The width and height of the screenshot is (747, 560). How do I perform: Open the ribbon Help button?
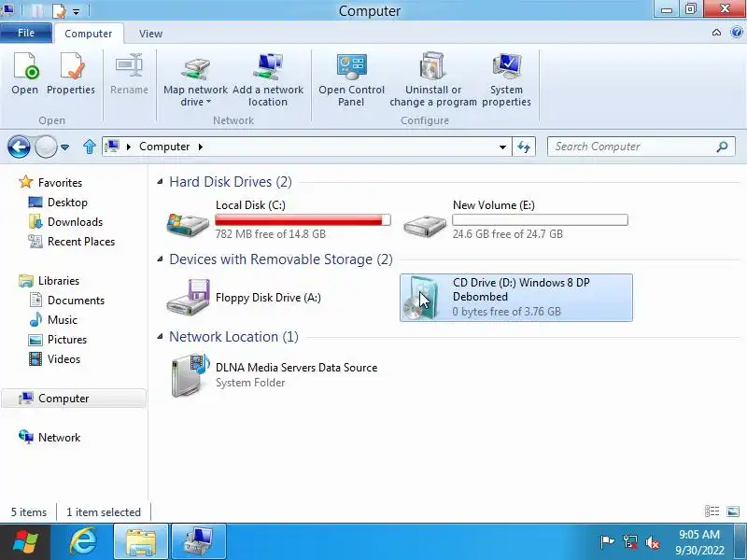pyautogui.click(x=737, y=33)
